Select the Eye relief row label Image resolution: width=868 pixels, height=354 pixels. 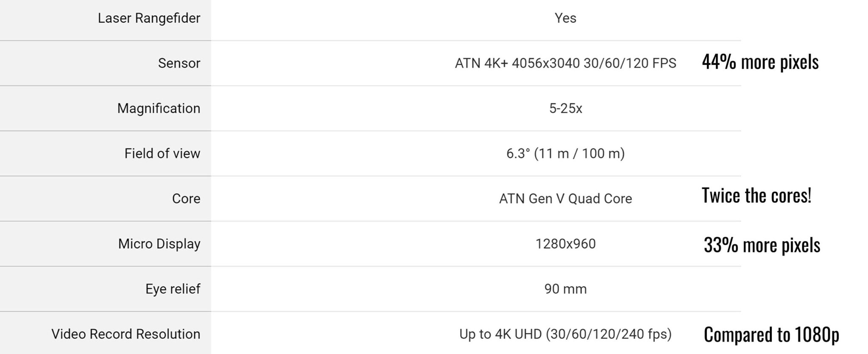click(x=172, y=289)
